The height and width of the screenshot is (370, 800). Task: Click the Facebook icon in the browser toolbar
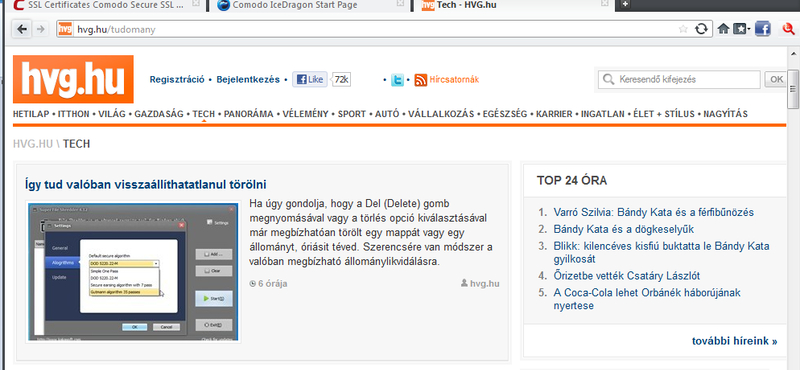(x=762, y=29)
